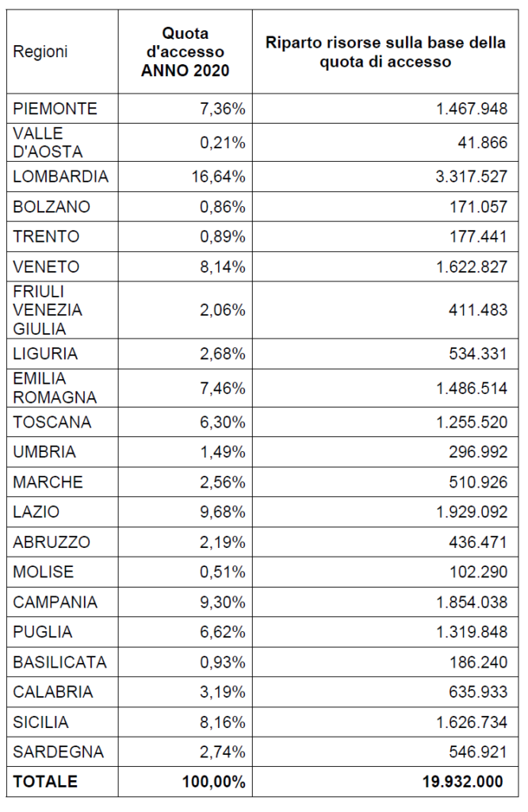The height and width of the screenshot is (812, 528).
Task: Click the 100,00% total quota cell
Action: (213, 782)
